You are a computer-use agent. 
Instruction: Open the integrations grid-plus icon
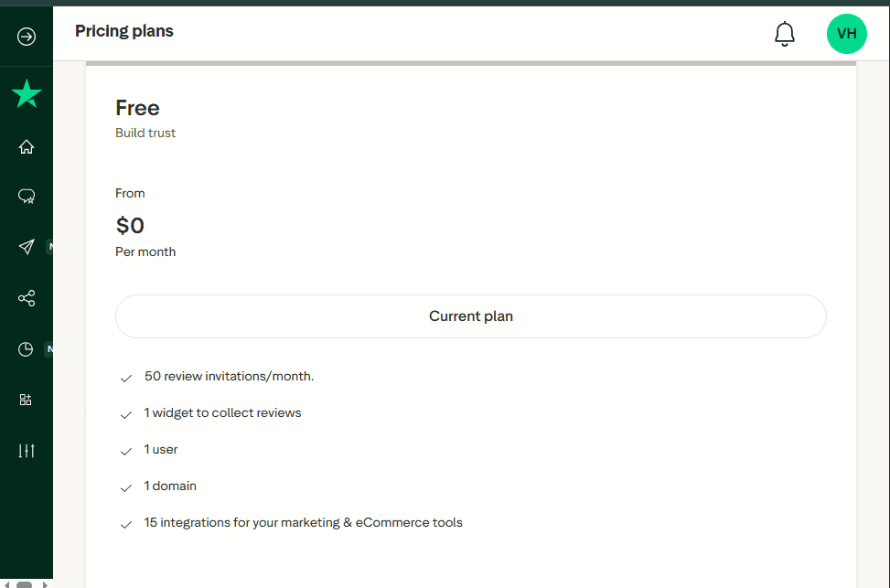click(26, 400)
